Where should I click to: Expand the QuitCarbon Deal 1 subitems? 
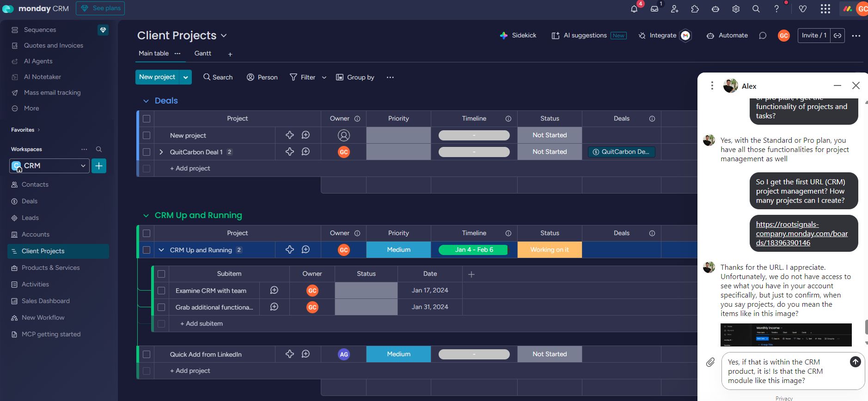(161, 152)
